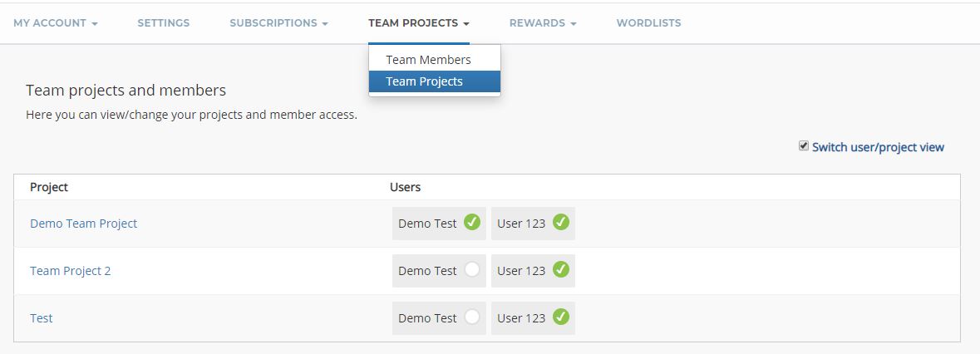Open the Team Project 2 link
980x354 pixels.
click(71, 271)
